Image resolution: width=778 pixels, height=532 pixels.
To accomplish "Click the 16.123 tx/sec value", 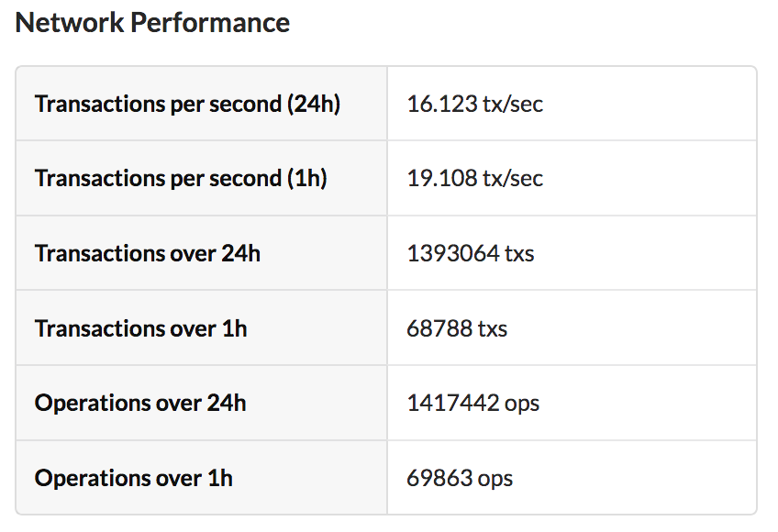I will pos(474,104).
